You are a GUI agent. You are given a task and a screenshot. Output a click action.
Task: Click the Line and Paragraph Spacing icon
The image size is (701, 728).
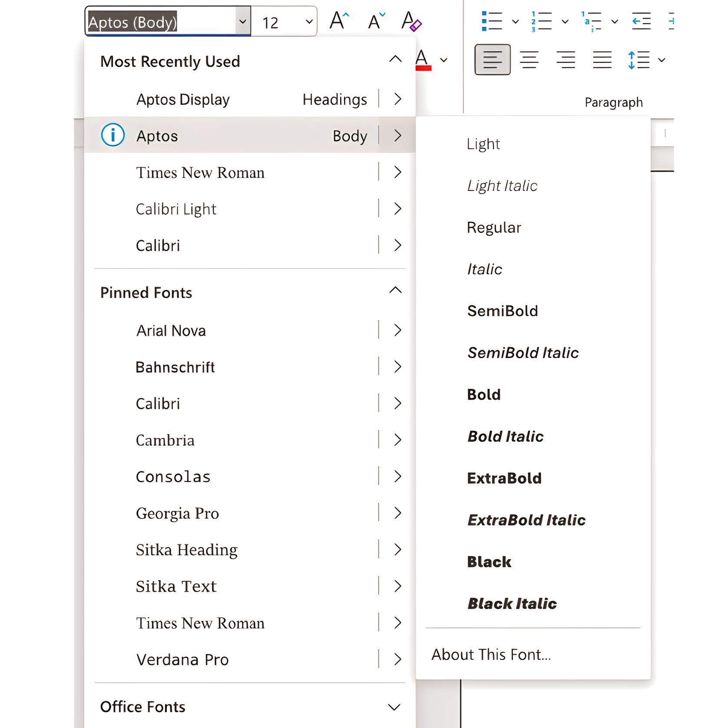(x=638, y=60)
